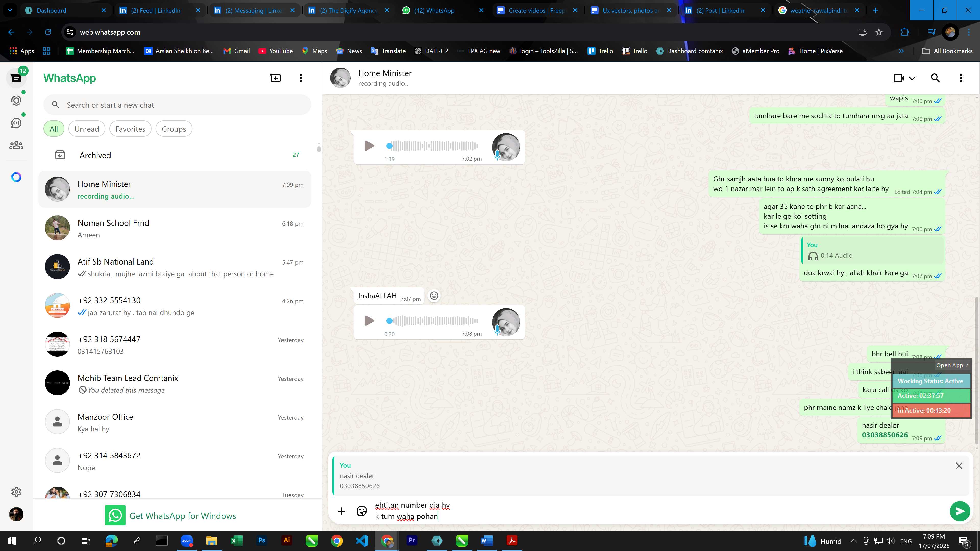Open the YouTube bookmark
Screen dimensions: 980x551
pyautogui.click(x=275, y=51)
